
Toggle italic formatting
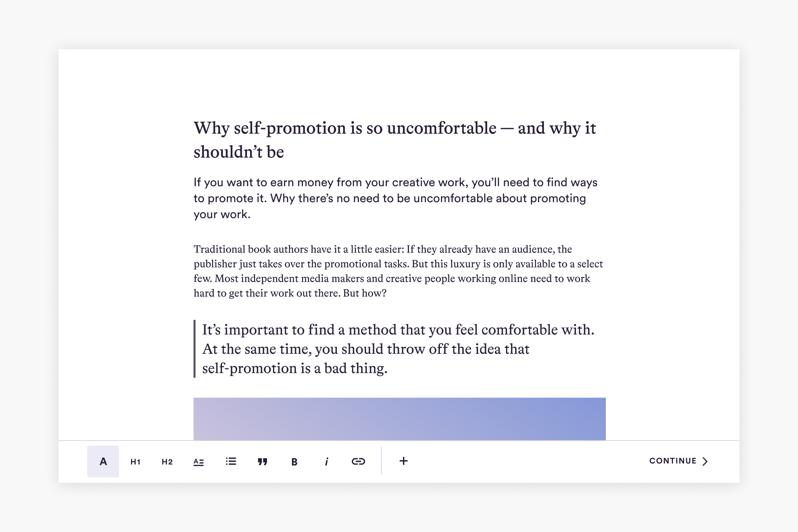tap(326, 462)
